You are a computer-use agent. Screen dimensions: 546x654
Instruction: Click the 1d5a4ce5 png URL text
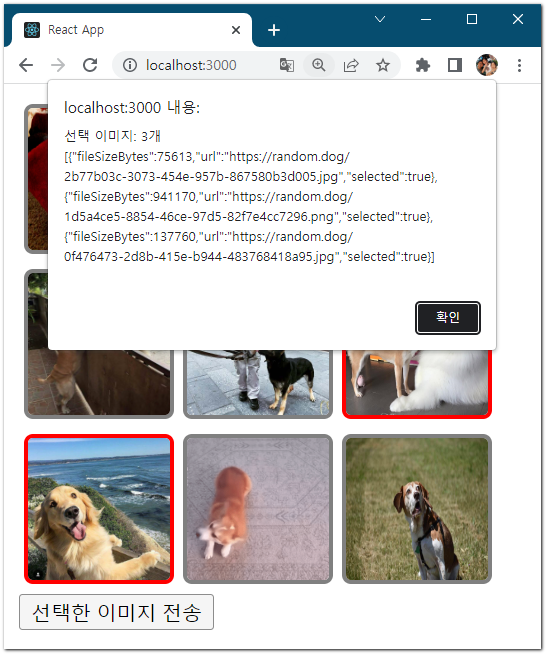coord(199,216)
